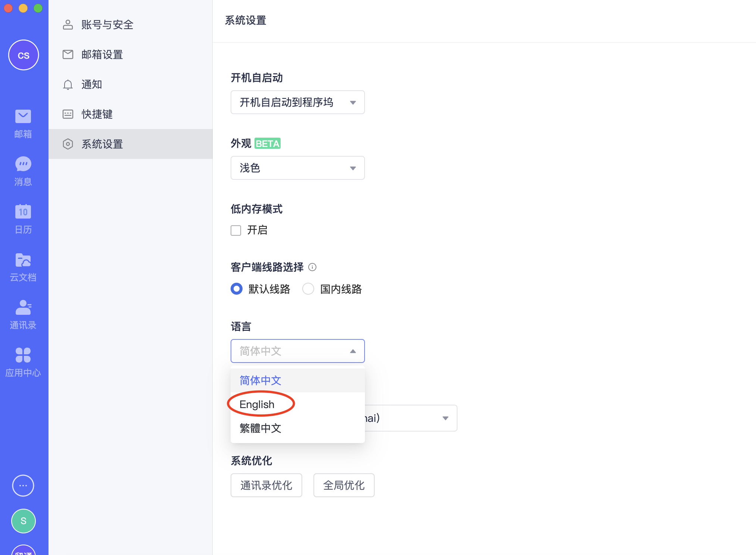Click the 通讯录优化 button

pyautogui.click(x=266, y=485)
